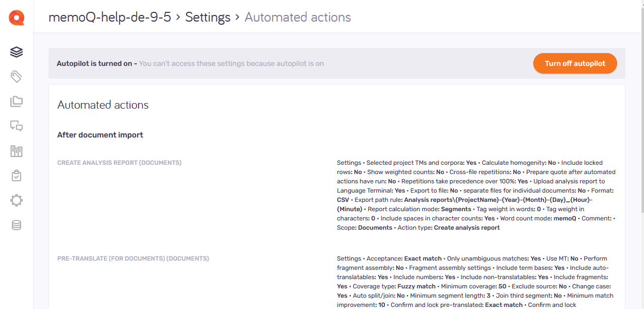Viewport: 644px width, 309px height.
Task: Open the clipboard checkmark sidebar icon
Action: pyautogui.click(x=16, y=176)
